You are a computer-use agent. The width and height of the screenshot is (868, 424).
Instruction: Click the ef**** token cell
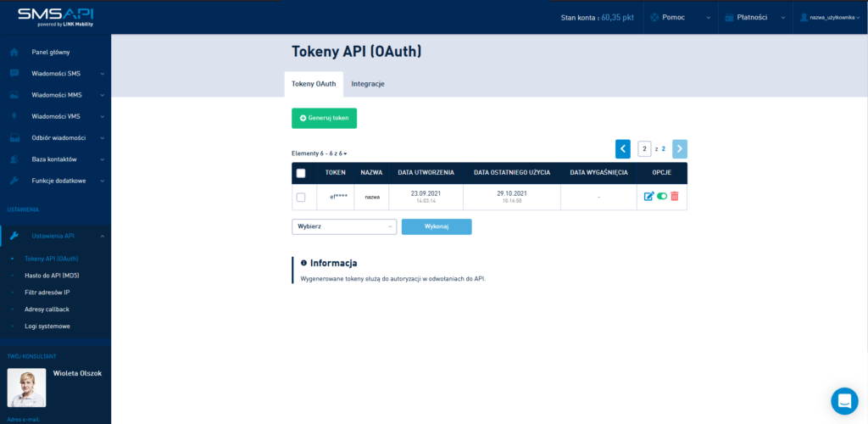[336, 197]
